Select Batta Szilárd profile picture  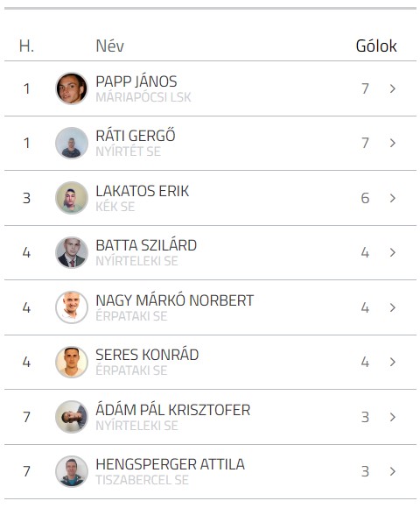(72, 252)
